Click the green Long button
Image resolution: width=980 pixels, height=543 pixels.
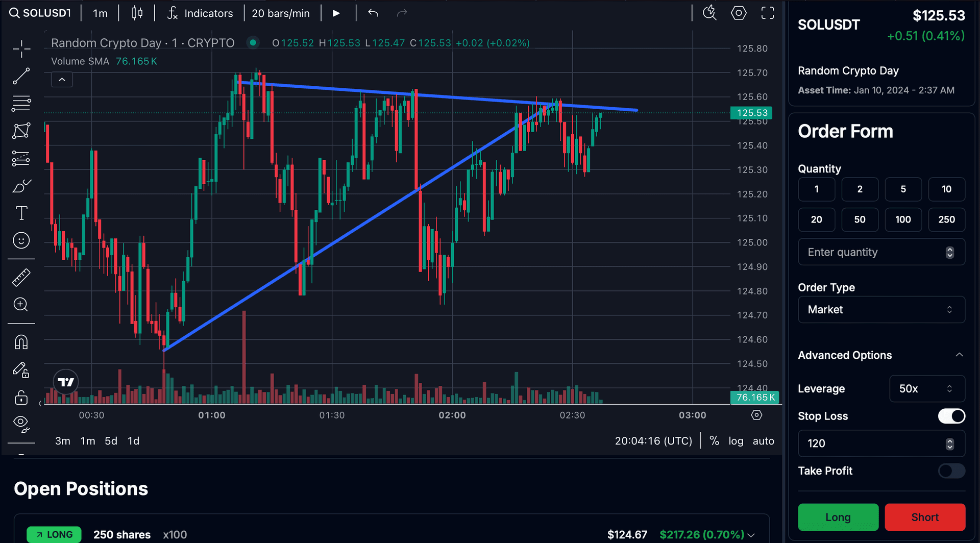pyautogui.click(x=838, y=517)
